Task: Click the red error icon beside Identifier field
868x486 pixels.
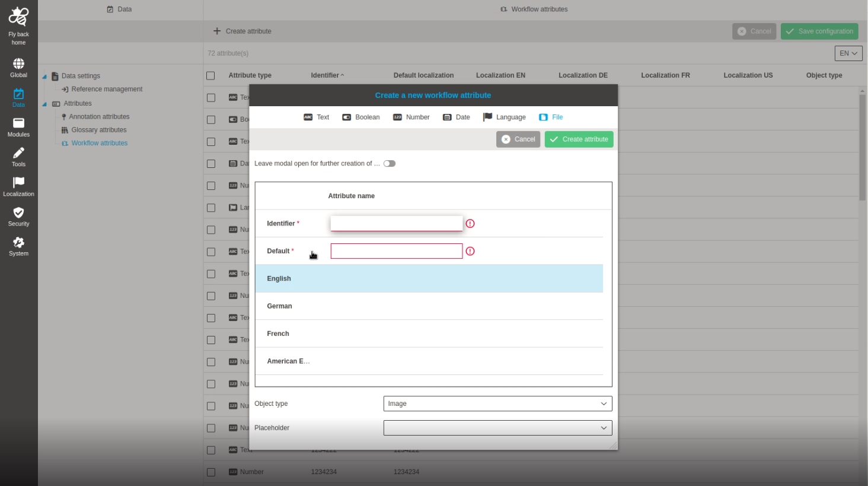Action: (470, 224)
